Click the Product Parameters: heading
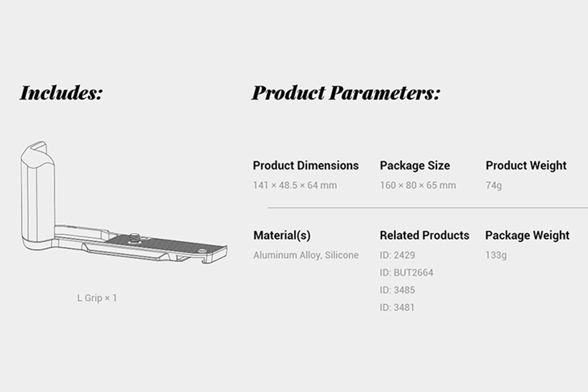Viewport: 588px width, 392px height. click(x=346, y=93)
